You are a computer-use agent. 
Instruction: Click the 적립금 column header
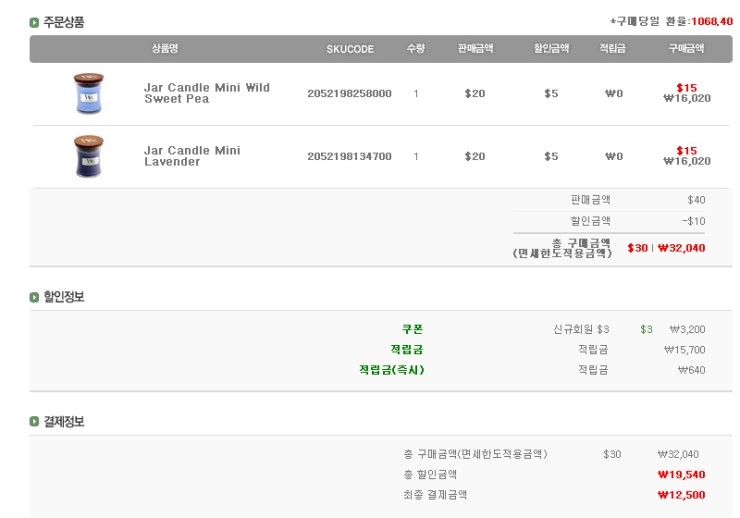pyautogui.click(x=613, y=49)
